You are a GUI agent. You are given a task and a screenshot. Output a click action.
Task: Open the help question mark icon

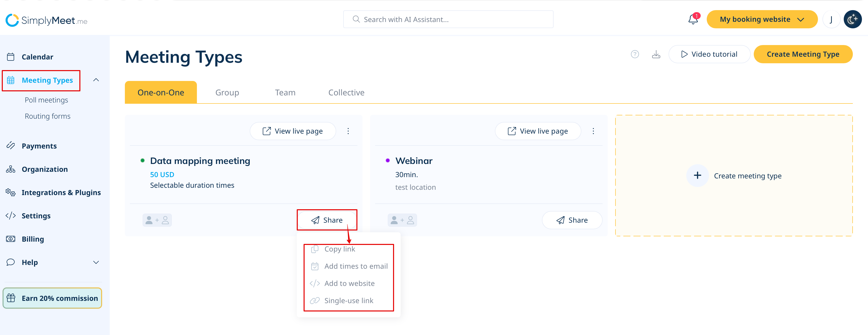634,54
